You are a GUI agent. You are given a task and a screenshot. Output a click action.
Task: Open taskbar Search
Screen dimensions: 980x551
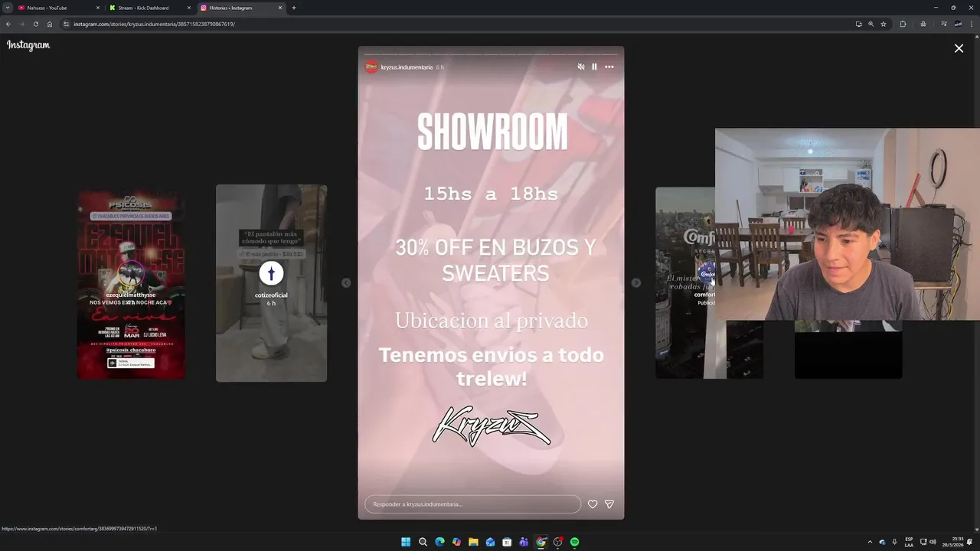423,542
